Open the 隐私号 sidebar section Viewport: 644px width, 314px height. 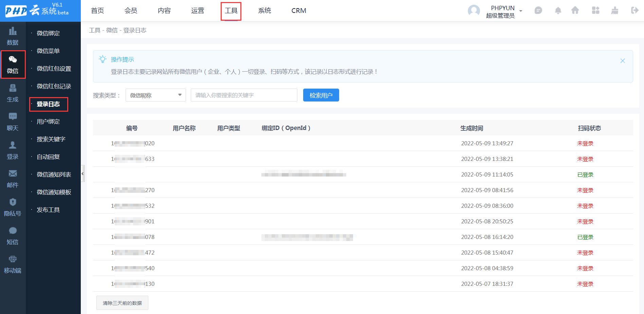13,207
